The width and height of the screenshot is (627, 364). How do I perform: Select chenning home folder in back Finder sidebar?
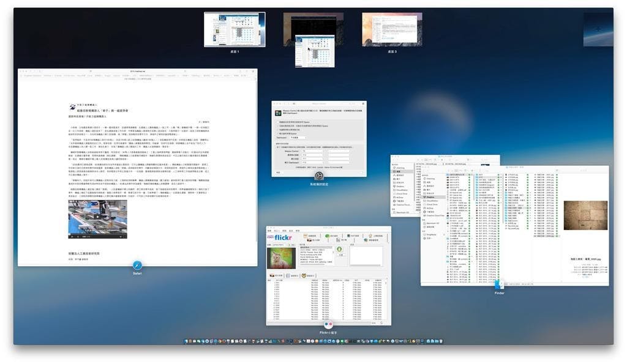[400, 168]
